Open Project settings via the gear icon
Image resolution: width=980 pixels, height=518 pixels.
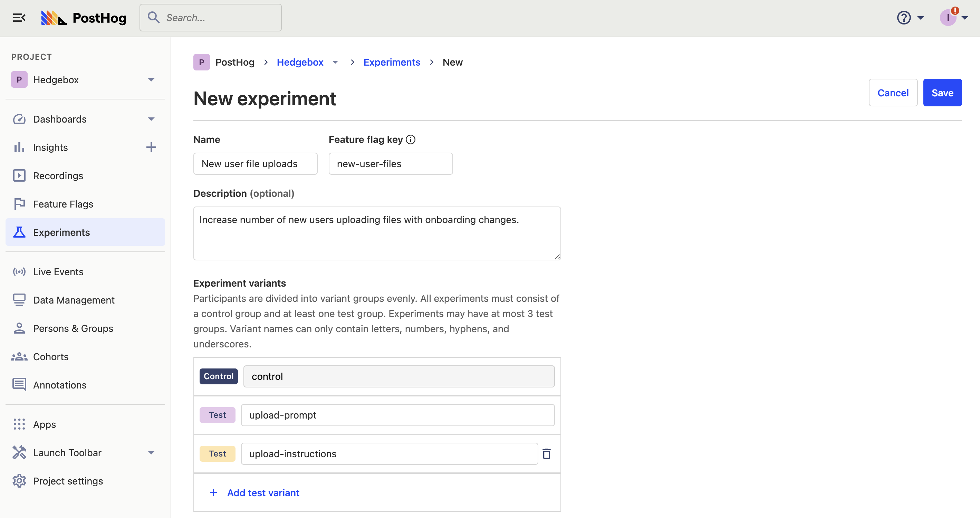(19, 481)
